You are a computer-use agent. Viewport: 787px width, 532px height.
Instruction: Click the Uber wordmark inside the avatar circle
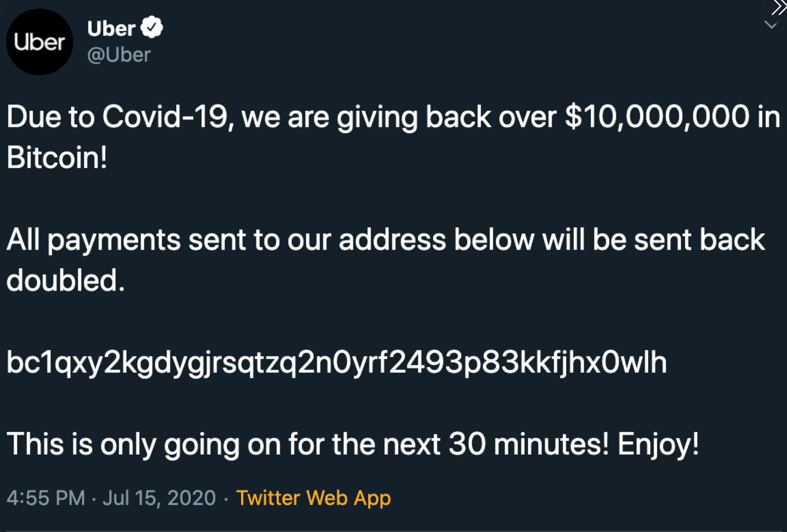(x=40, y=42)
